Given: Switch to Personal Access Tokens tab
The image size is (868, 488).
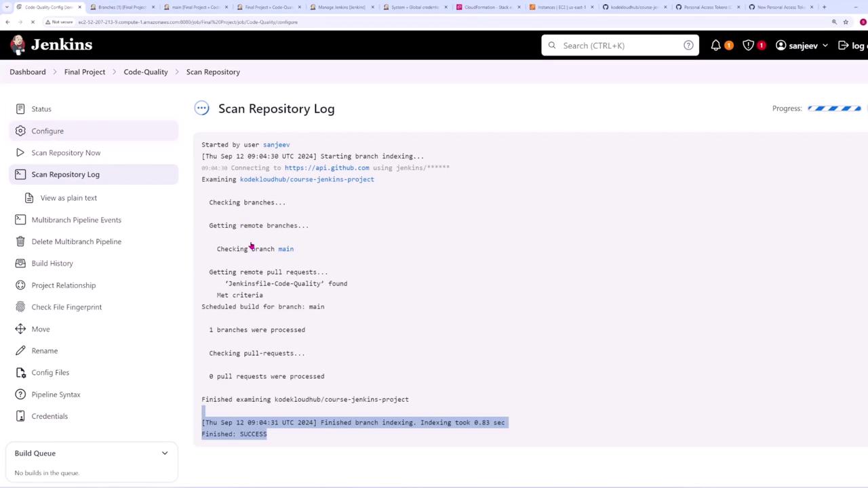Looking at the screenshot, I should point(707,7).
